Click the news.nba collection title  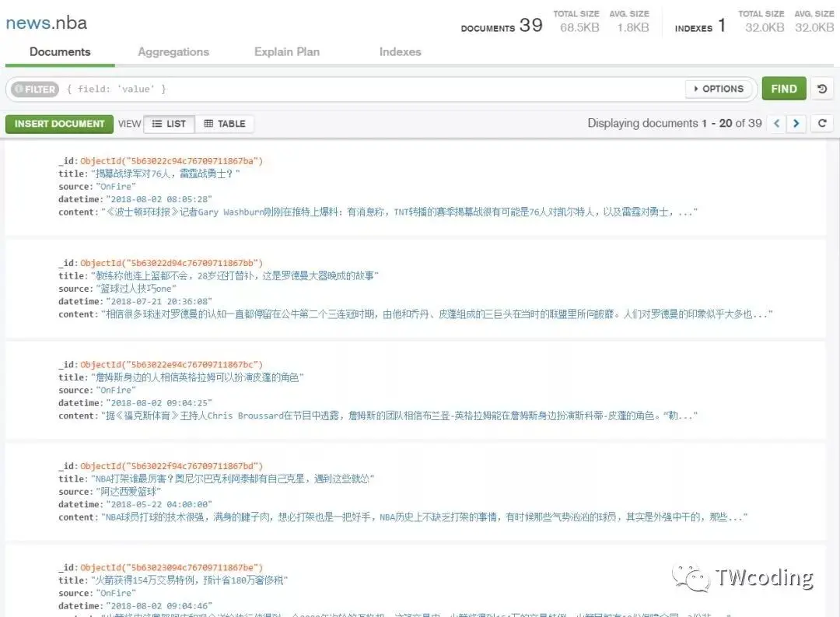(46, 23)
